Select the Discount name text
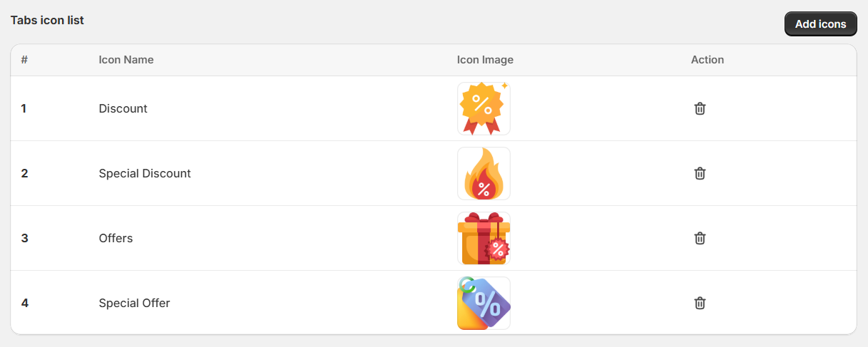 click(123, 108)
